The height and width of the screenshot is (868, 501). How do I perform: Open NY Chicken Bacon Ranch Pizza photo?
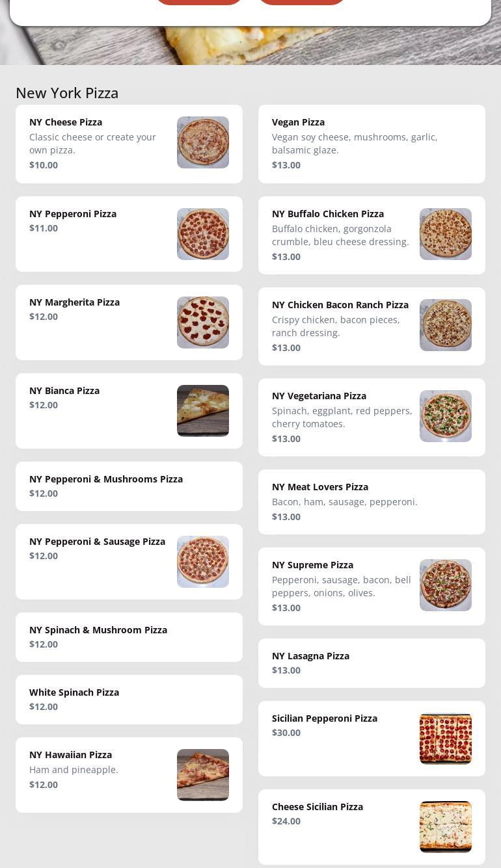point(446,325)
